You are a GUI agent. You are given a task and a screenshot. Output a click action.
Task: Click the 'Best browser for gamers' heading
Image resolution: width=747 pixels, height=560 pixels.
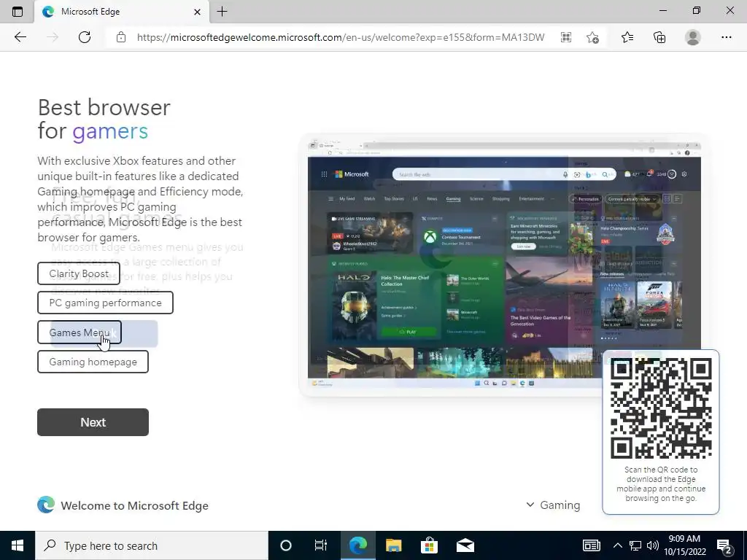[104, 119]
